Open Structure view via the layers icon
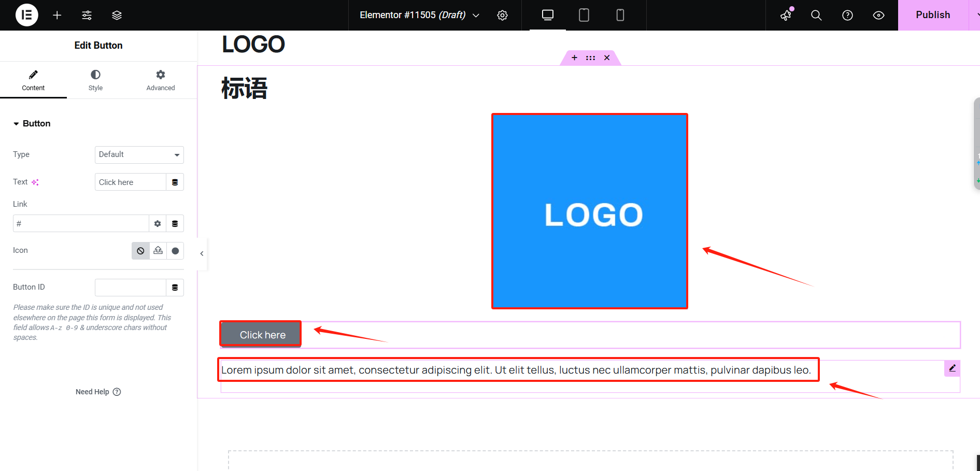 pos(117,15)
